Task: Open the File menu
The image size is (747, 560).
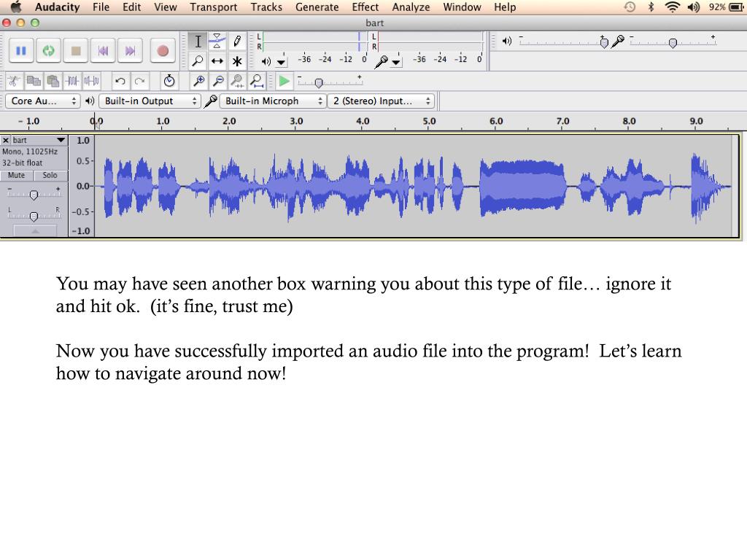Action: [x=101, y=7]
